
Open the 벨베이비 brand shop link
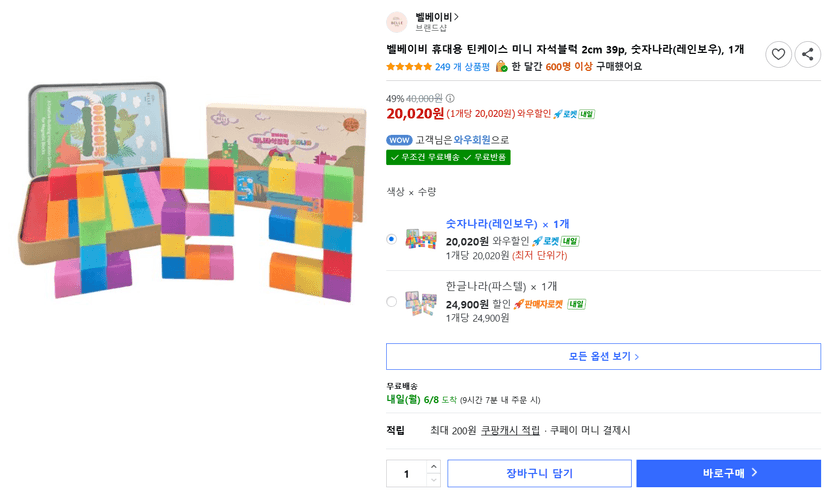(437, 17)
